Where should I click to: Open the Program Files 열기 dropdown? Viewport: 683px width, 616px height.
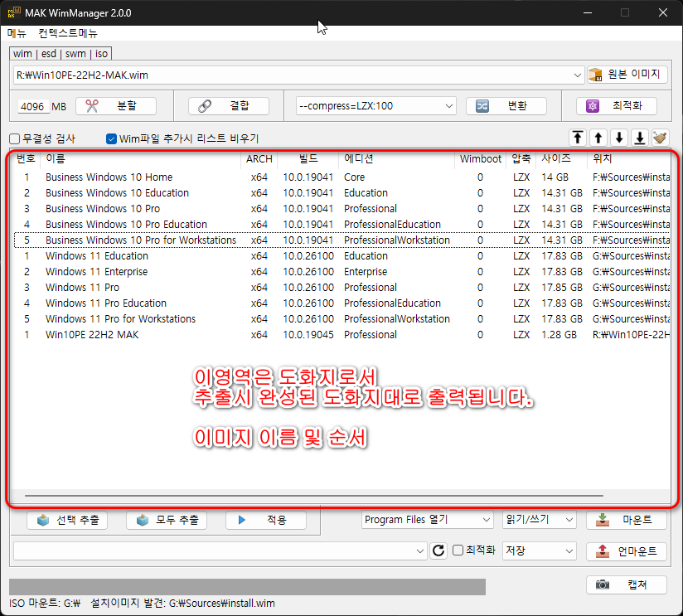tap(428, 520)
